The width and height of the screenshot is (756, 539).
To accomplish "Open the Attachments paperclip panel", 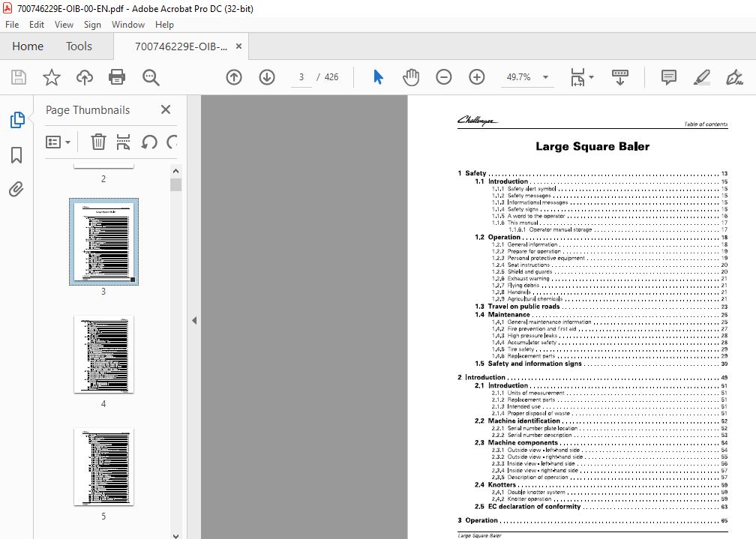I will tap(16, 189).
